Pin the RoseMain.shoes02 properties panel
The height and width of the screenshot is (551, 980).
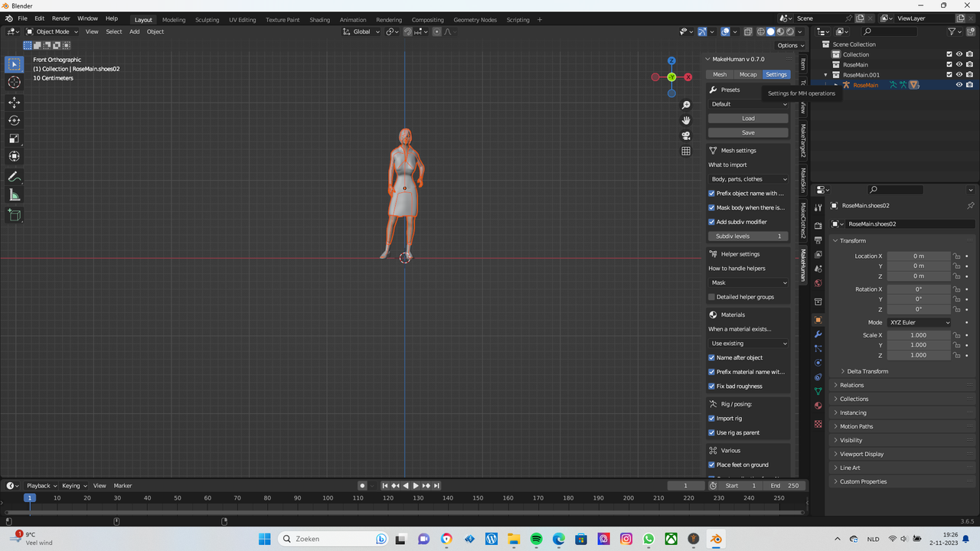pos(970,206)
